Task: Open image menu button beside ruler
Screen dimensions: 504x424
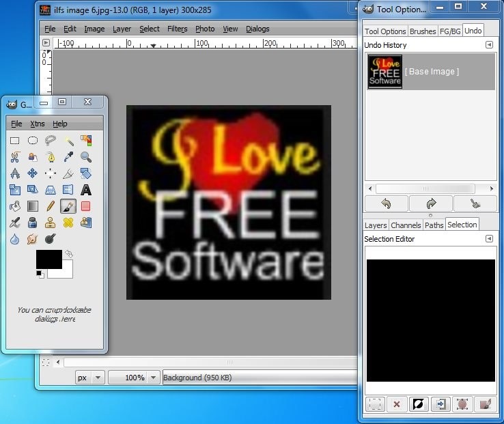Action: click(46, 42)
